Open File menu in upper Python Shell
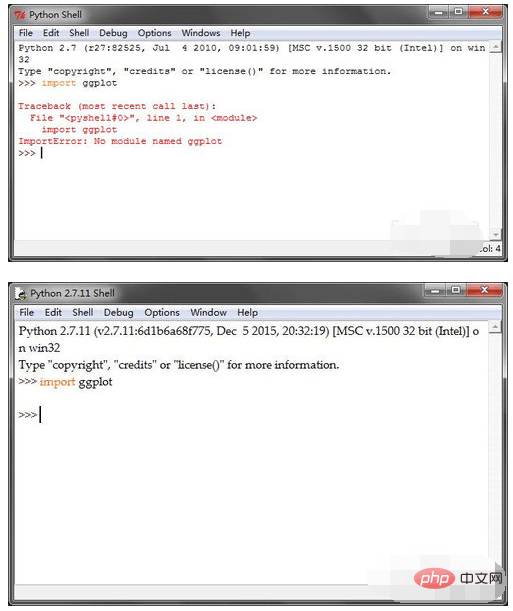Viewport: 513px width, 611px height. click(26, 33)
